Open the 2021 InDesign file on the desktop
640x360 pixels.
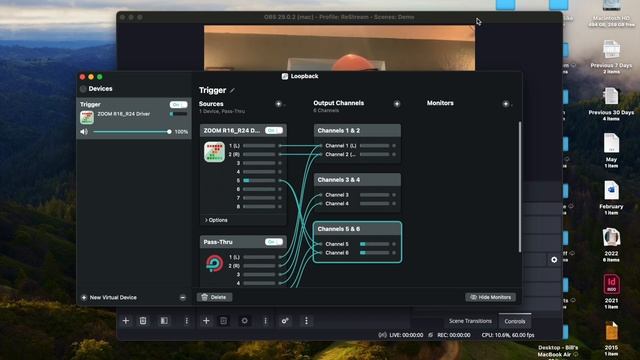click(611, 284)
